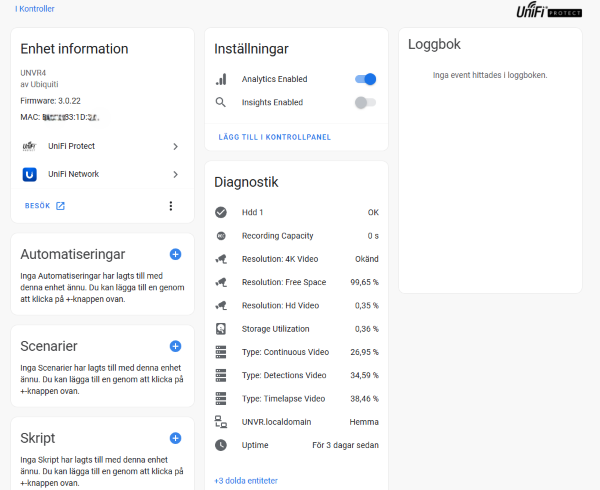Click the UniFi Protect logo at top right

click(549, 10)
